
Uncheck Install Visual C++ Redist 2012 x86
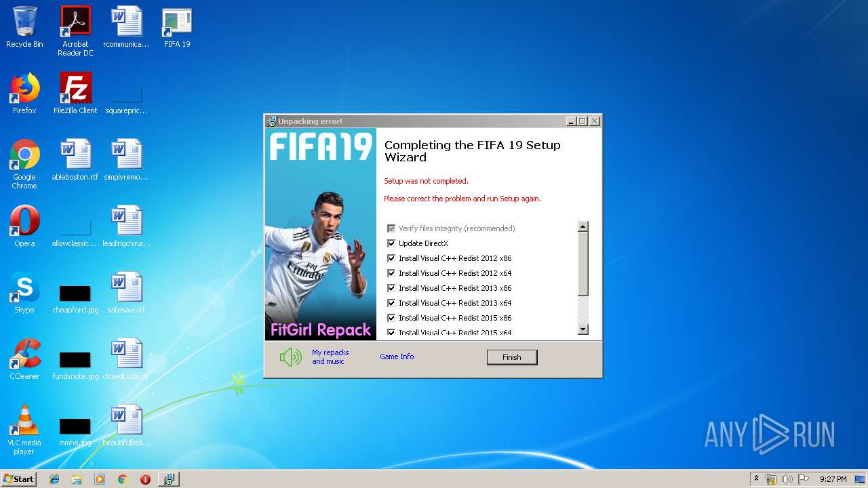point(391,258)
